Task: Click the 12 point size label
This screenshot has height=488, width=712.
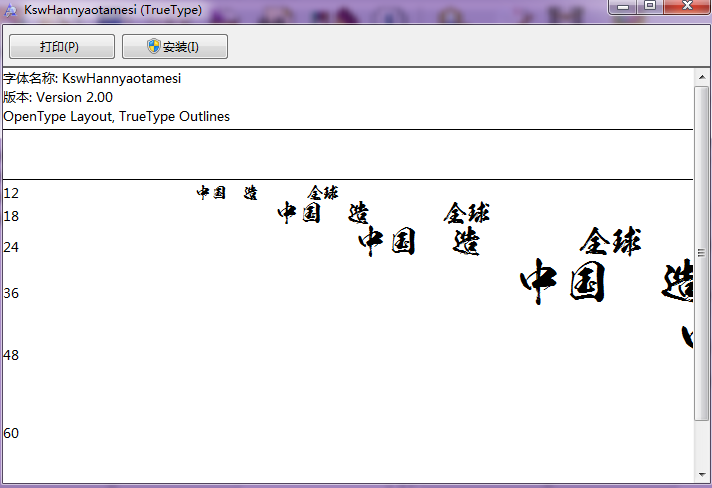Action: pos(11,193)
